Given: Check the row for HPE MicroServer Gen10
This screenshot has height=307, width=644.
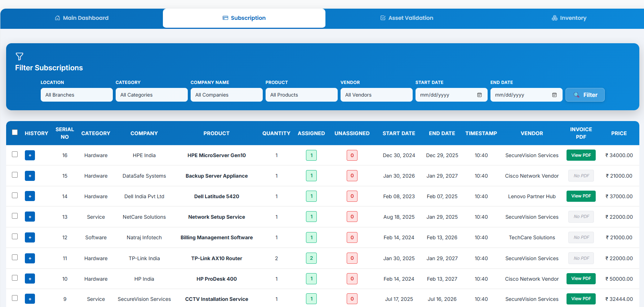Looking at the screenshot, I should tap(15, 154).
